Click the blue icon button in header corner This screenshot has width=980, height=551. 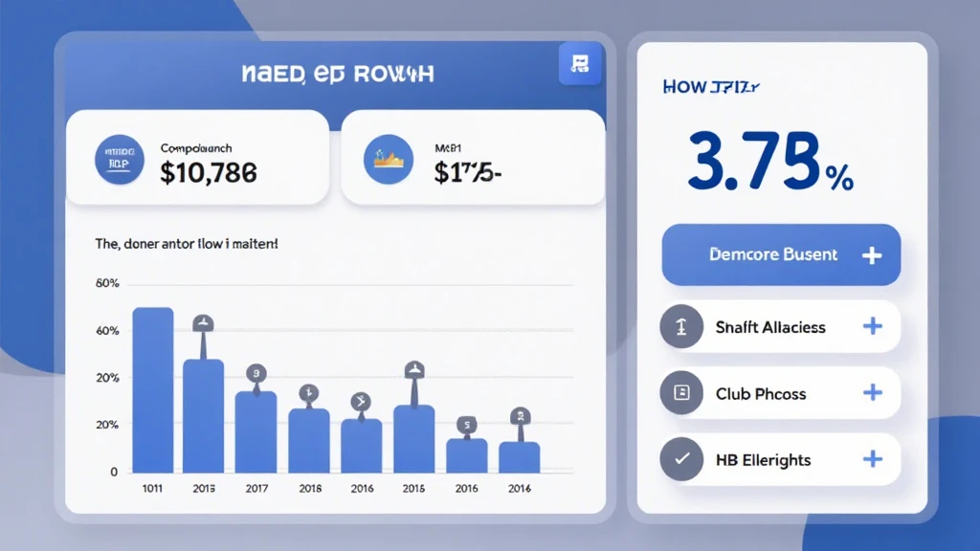coord(580,63)
